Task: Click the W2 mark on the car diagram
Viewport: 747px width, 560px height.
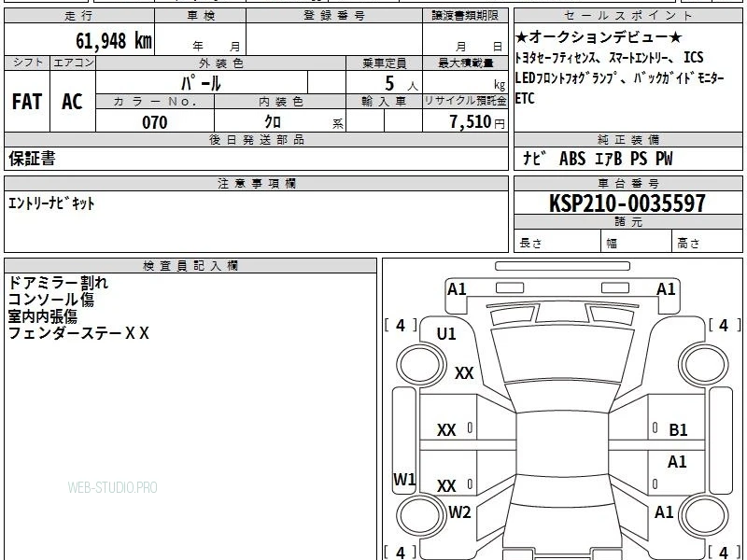Action: pos(459,512)
